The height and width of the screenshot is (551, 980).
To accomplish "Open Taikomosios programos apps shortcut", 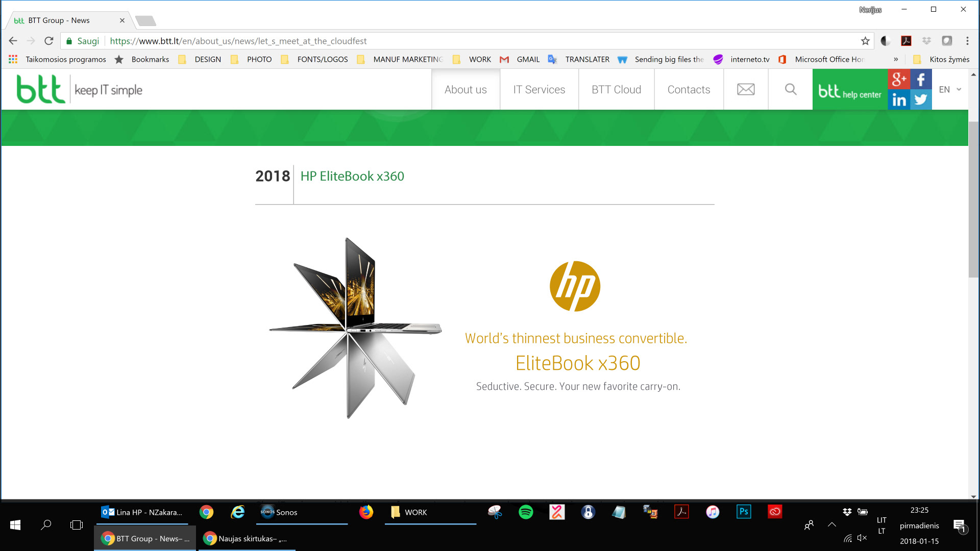I will coord(57,59).
